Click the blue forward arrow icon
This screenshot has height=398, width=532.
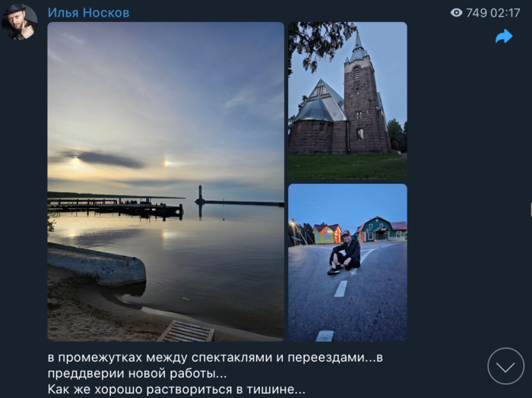coord(504,36)
